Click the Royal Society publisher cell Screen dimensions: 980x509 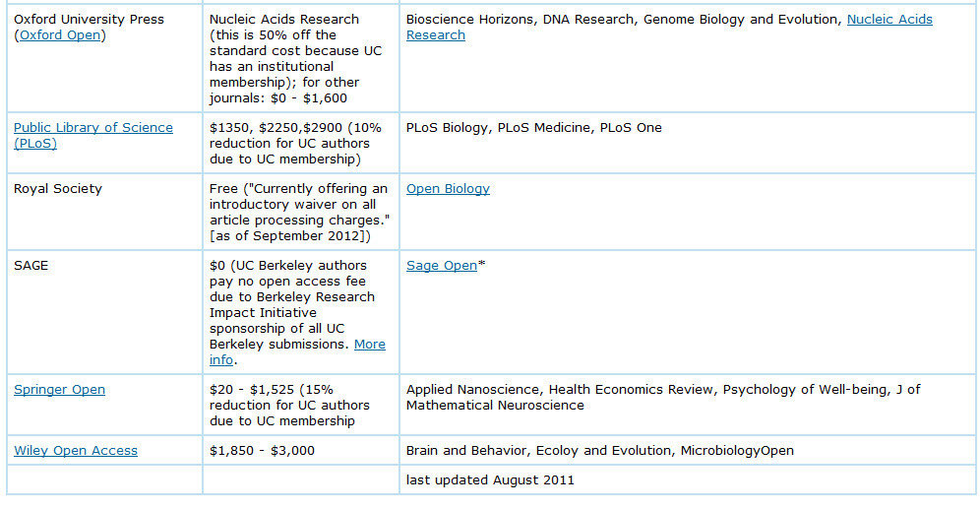[x=104, y=212]
